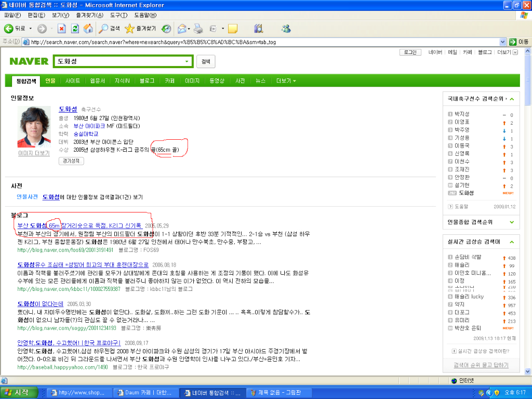
Task: Click the 메일 link at top right
Action: point(453,52)
